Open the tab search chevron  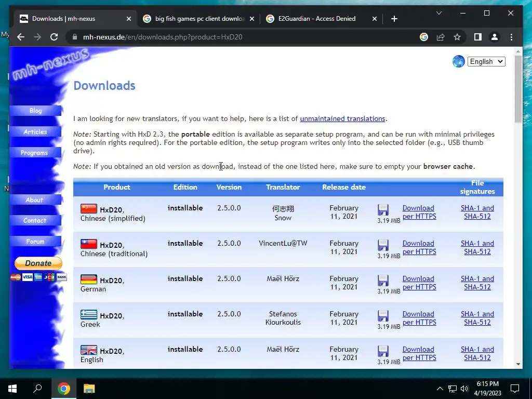click(x=438, y=13)
